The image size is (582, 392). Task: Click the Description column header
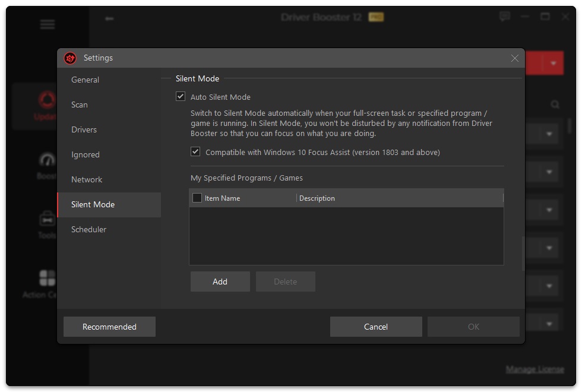point(400,198)
